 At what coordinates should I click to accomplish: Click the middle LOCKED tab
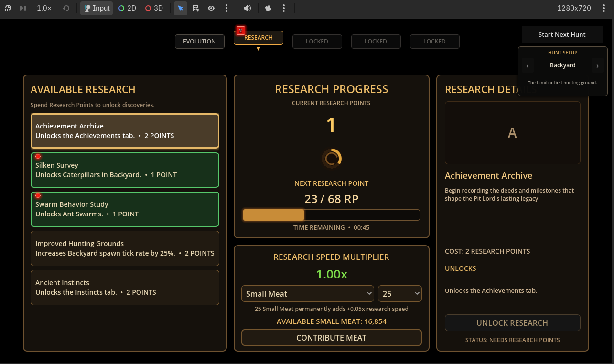[376, 42]
